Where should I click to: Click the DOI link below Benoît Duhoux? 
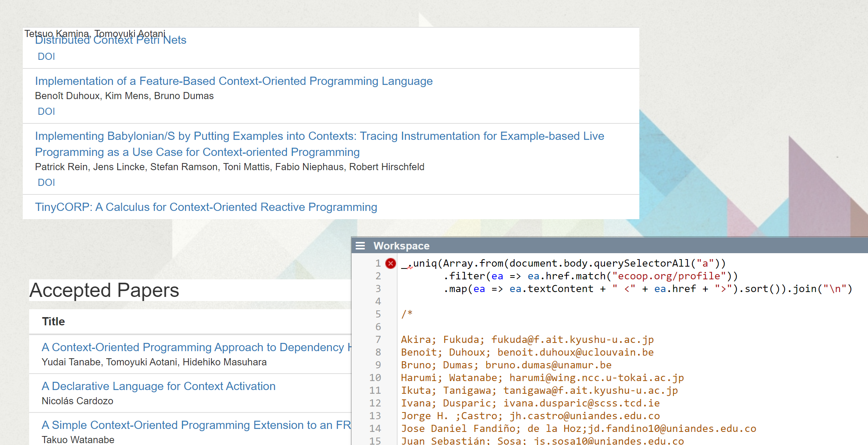[46, 111]
